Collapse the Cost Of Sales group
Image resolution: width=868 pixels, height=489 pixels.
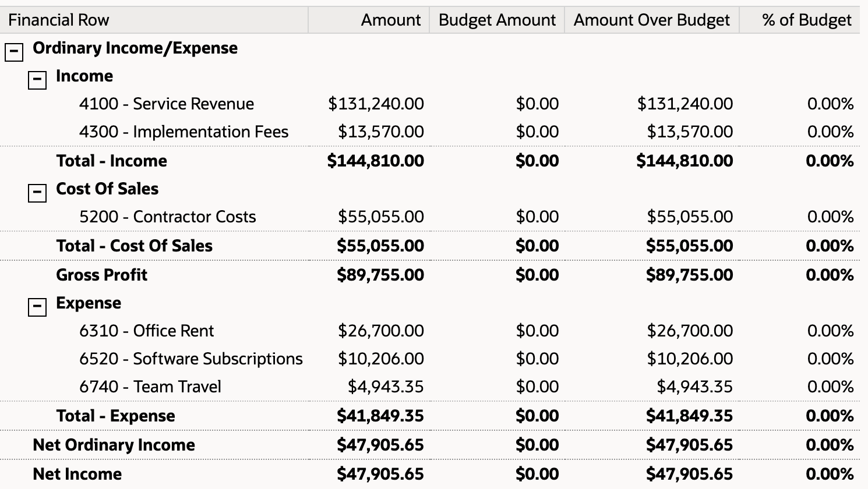tap(37, 193)
